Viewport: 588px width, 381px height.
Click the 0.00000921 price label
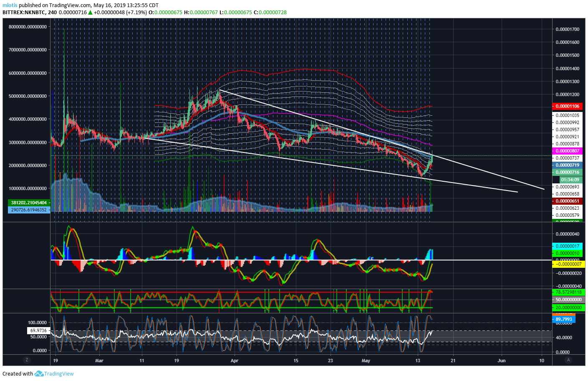point(567,137)
